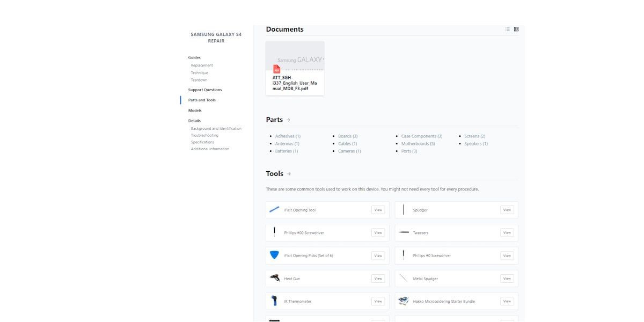This screenshot has width=644, height=322.
Task: Click the Tweezers name
Action: pos(421,233)
